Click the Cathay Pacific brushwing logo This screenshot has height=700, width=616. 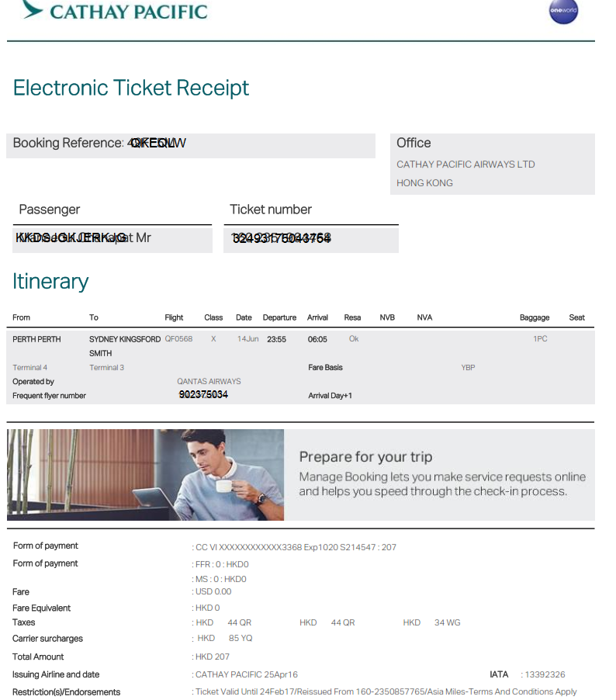click(33, 10)
